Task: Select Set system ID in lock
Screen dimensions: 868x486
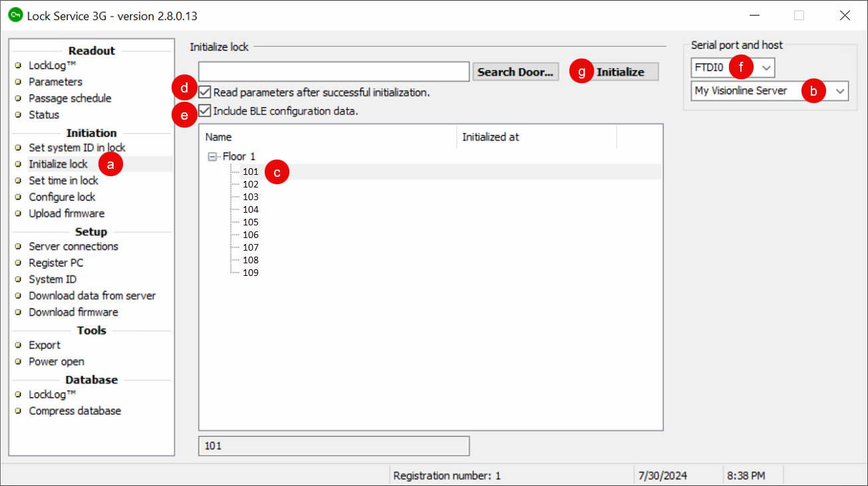Action: 77,148
